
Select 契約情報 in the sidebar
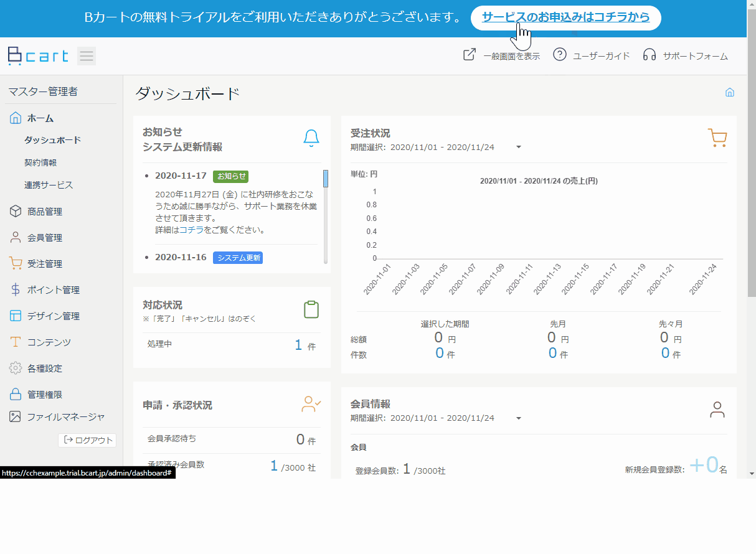pyautogui.click(x=40, y=162)
